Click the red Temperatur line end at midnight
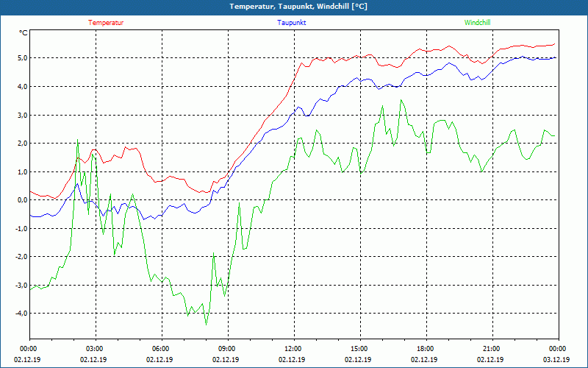588x368 pixels. [x=555, y=44]
